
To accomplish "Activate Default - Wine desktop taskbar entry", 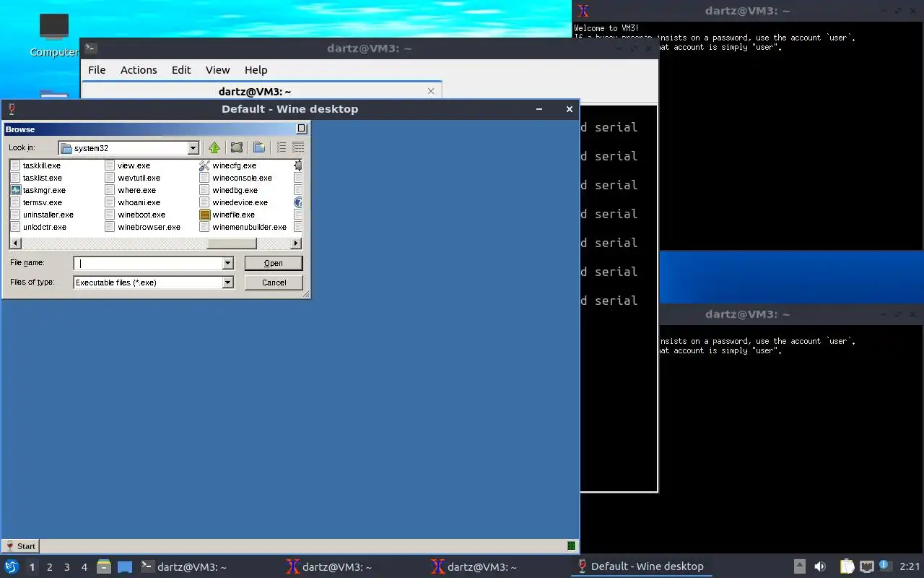I will (642, 566).
